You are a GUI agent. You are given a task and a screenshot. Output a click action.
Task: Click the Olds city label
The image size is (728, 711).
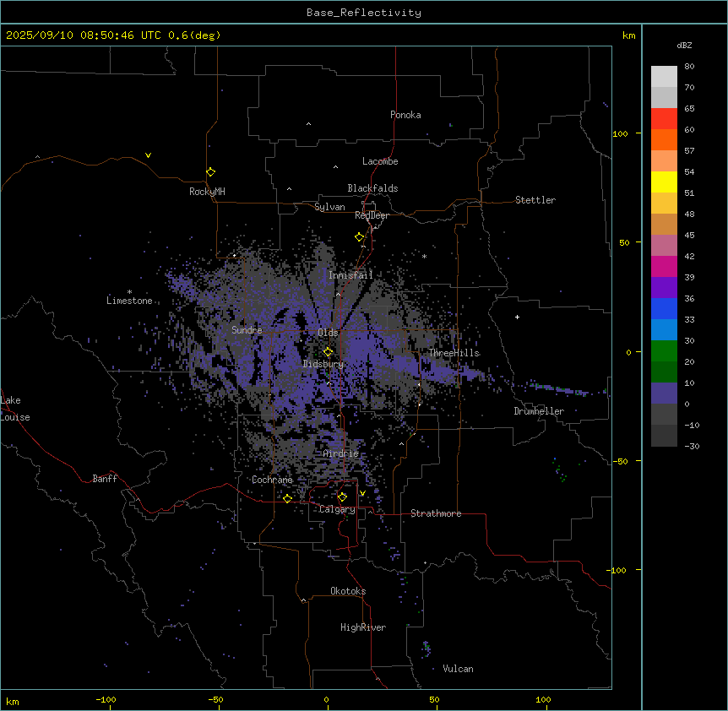[328, 333]
